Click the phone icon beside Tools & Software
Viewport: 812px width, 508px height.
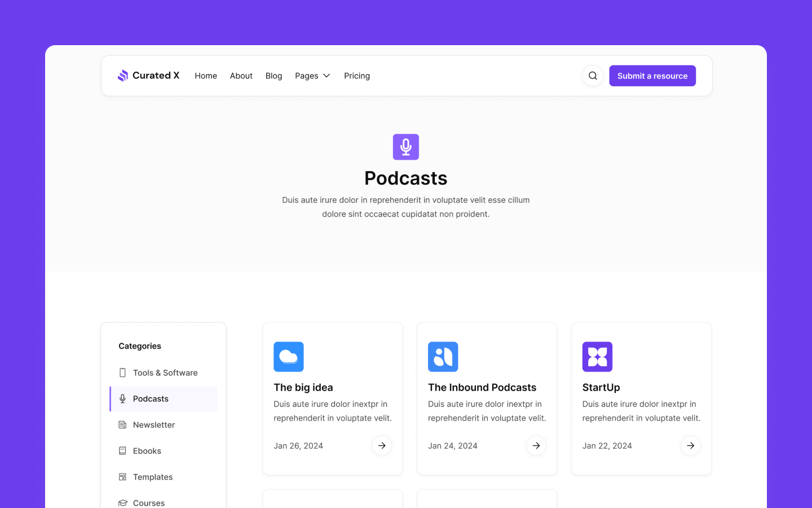click(x=122, y=373)
